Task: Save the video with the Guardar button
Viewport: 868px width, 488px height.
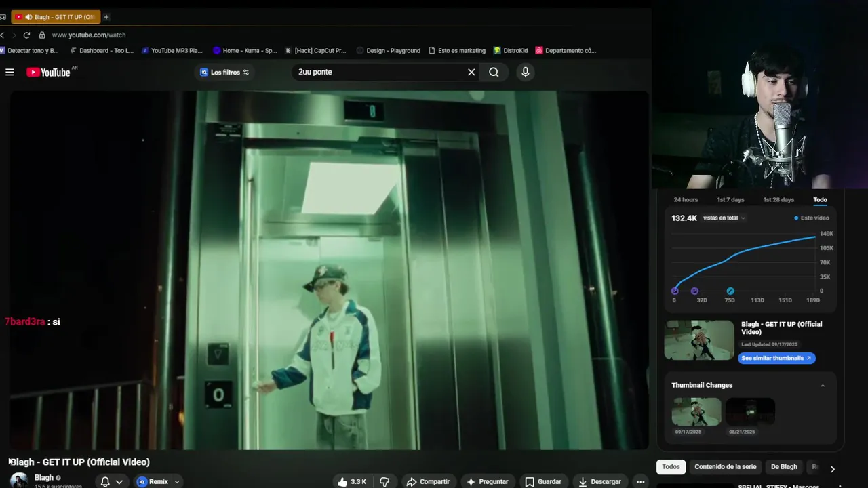Action: click(543, 482)
